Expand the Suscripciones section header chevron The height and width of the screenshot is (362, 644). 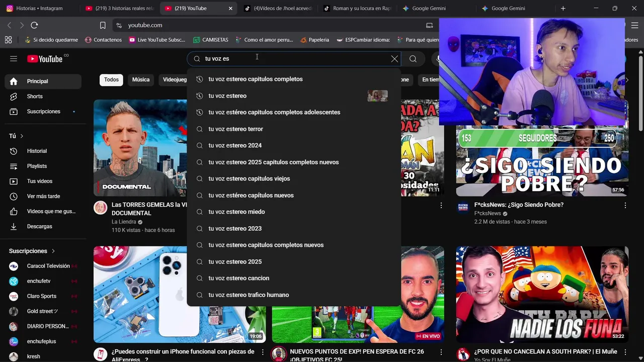pos(53,251)
